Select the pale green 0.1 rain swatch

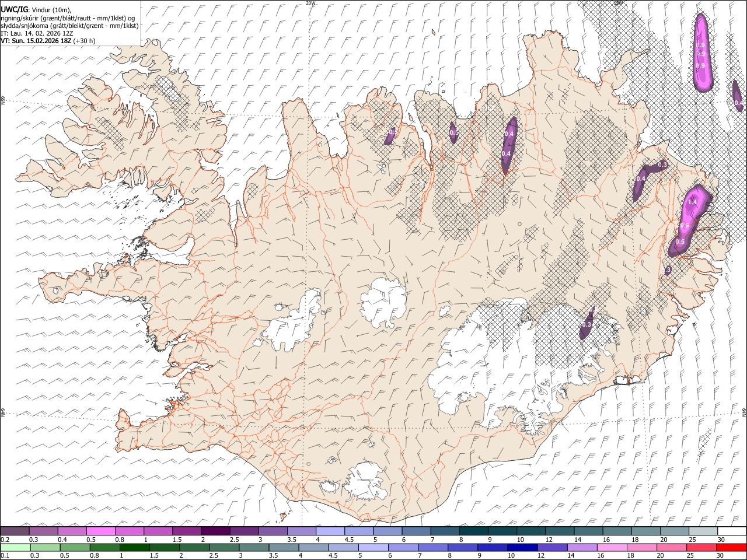click(x=15, y=547)
